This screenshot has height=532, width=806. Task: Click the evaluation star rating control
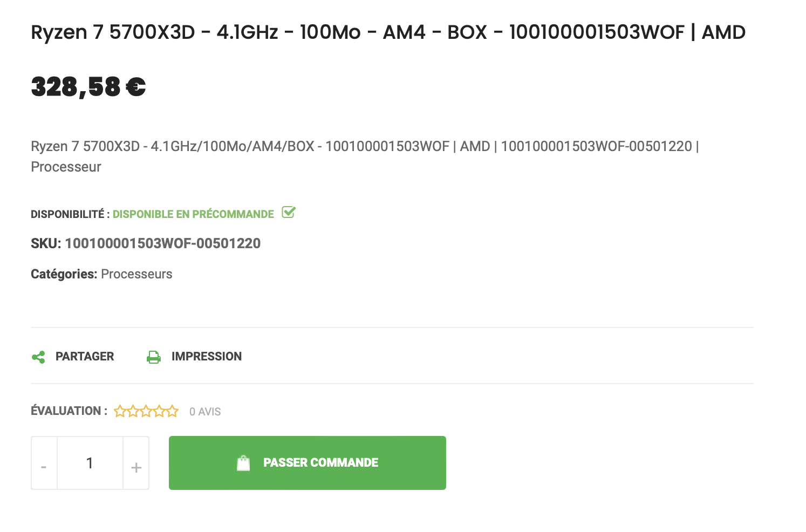(146, 411)
